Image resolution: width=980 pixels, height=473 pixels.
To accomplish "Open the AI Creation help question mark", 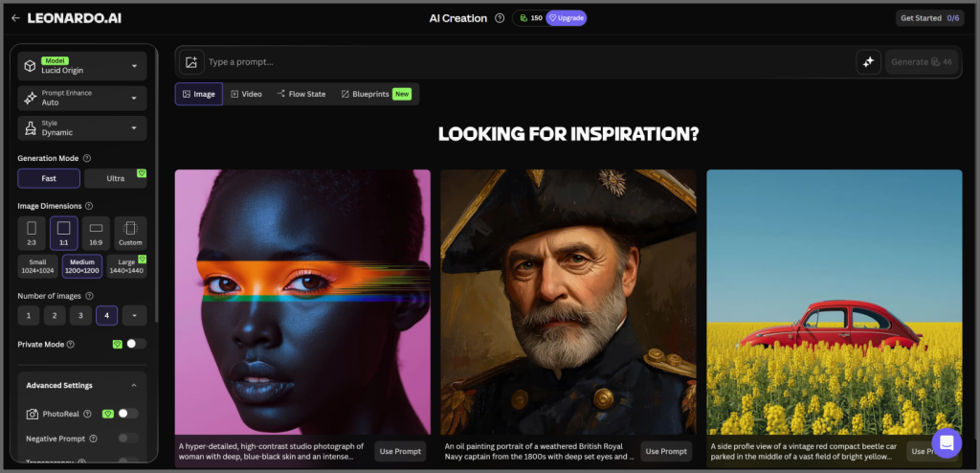I will coord(500,18).
